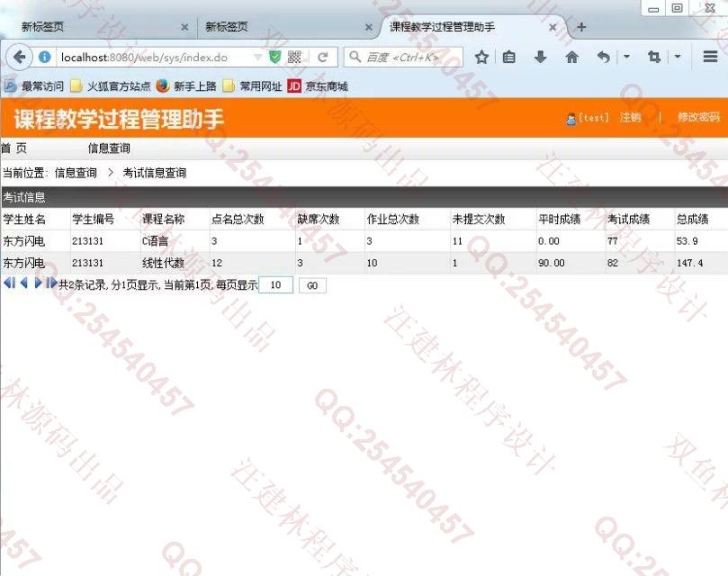Viewport: 728px width, 576px height.
Task: Go to first page of records
Action: [x=9, y=283]
